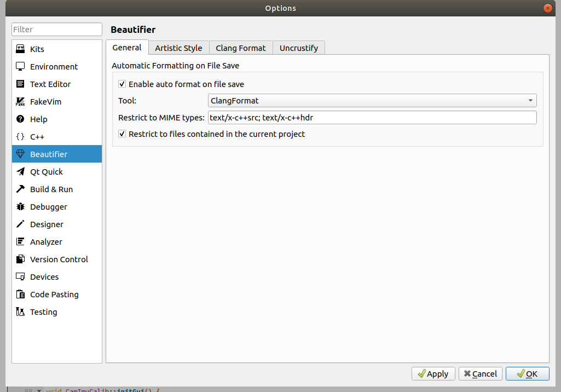Screen dimensions: 561x392
Task: Confirm changes with the OK button
Action: [527, 373]
